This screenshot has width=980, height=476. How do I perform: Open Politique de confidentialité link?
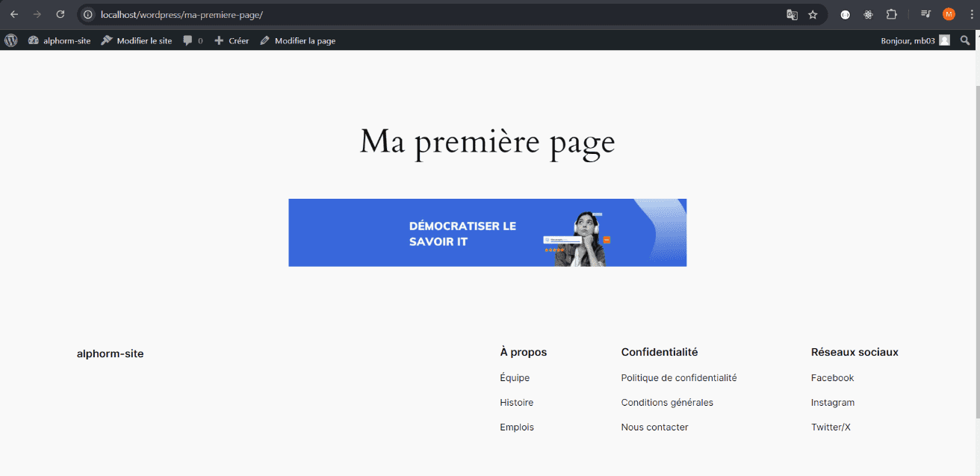click(679, 378)
